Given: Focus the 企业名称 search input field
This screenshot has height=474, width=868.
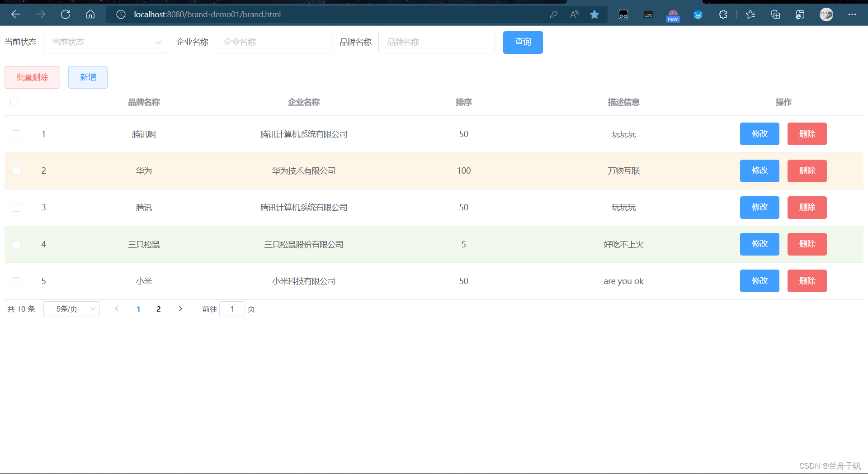Looking at the screenshot, I should click(x=273, y=42).
